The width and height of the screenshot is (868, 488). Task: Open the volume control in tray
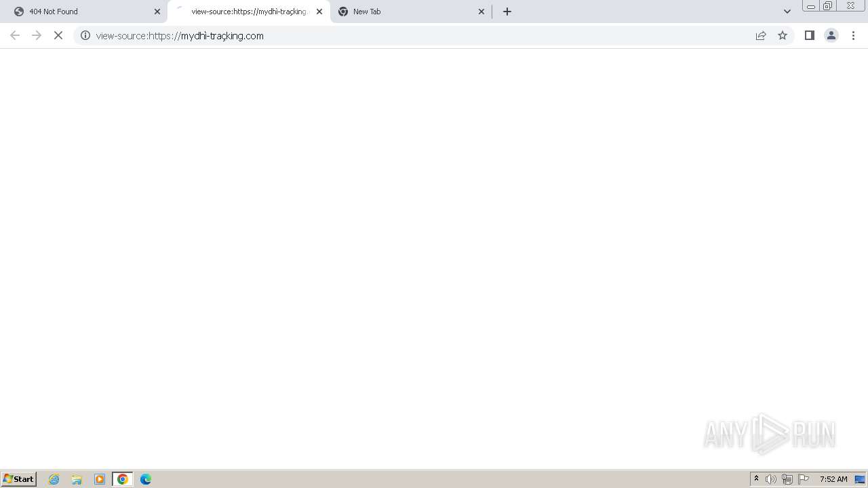click(771, 479)
